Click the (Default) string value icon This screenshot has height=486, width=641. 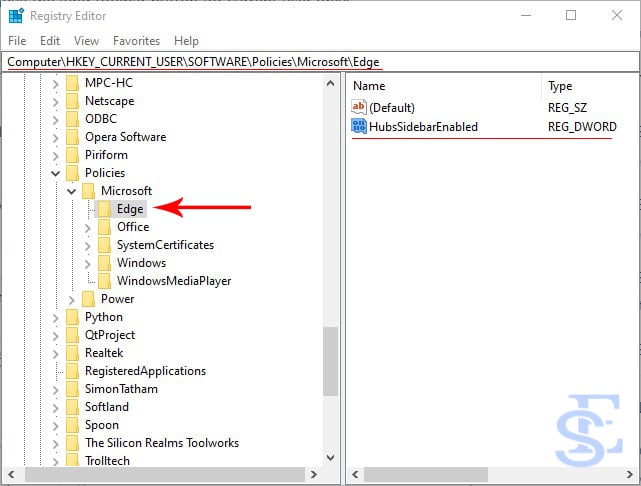coord(359,107)
